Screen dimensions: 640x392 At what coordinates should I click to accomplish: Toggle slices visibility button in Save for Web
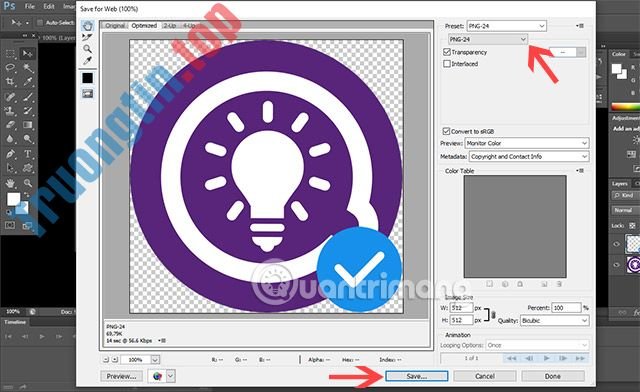[x=87, y=94]
